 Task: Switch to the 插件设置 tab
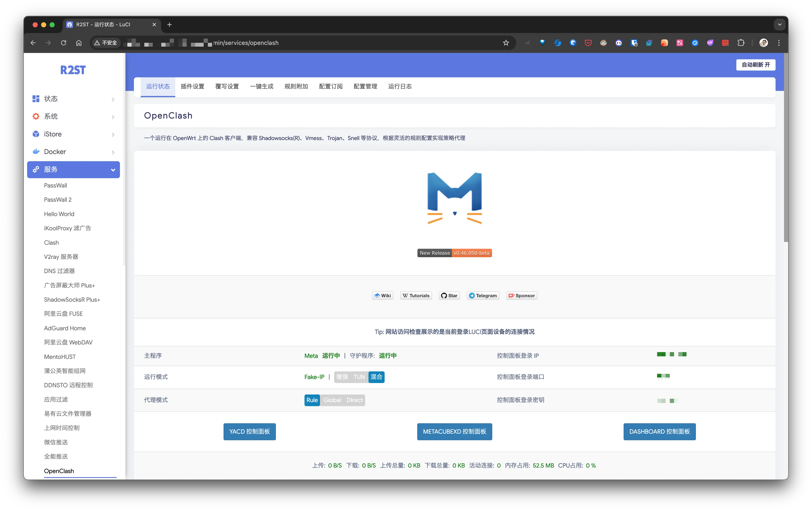(x=192, y=86)
